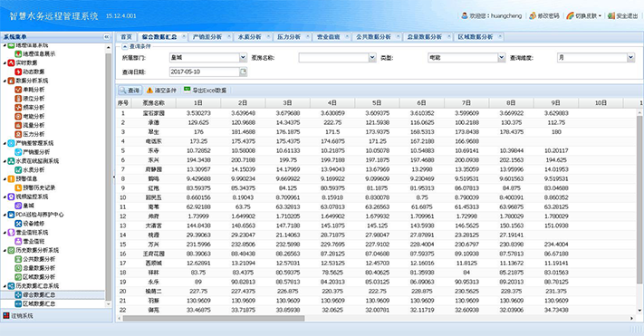644x336 pixels.
Task: Close the 区域数据分析 tab
Action: tap(500, 36)
